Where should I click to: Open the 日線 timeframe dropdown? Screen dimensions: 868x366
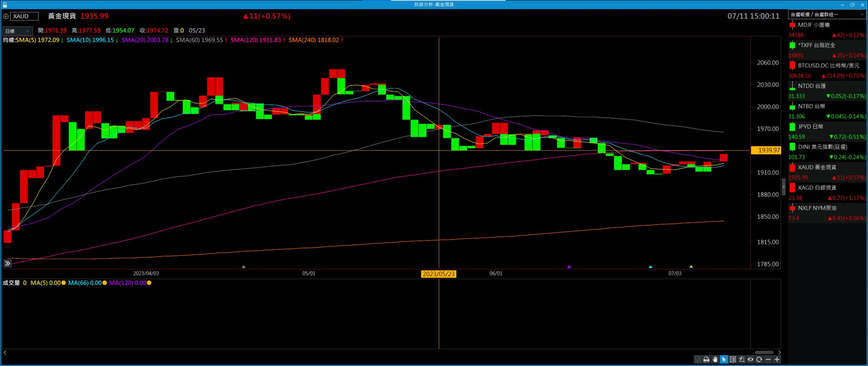pos(17,31)
